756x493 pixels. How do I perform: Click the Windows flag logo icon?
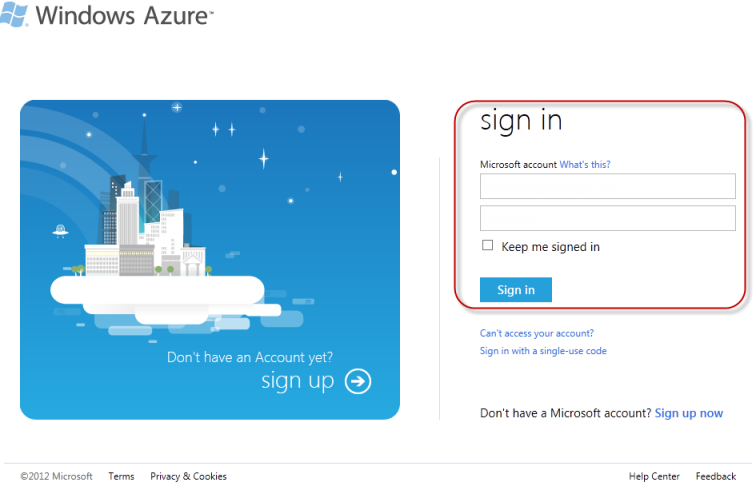coord(14,14)
